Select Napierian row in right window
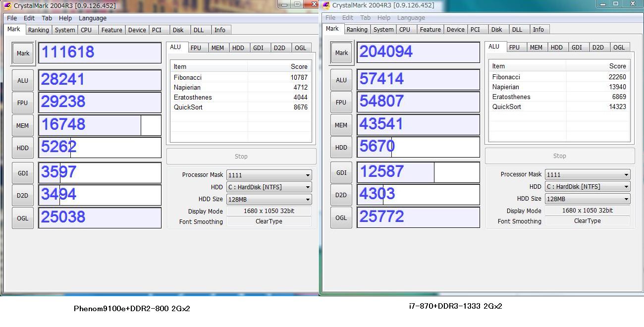The width and height of the screenshot is (644, 327). click(559, 87)
